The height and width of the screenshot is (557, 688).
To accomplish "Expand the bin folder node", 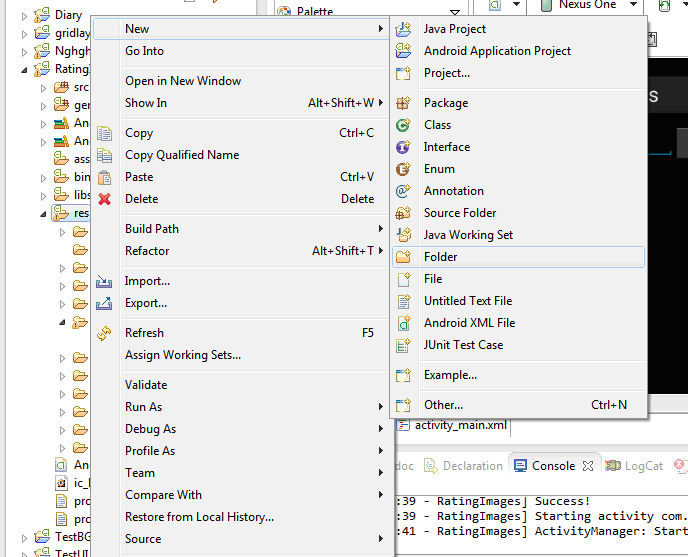I will click(43, 178).
